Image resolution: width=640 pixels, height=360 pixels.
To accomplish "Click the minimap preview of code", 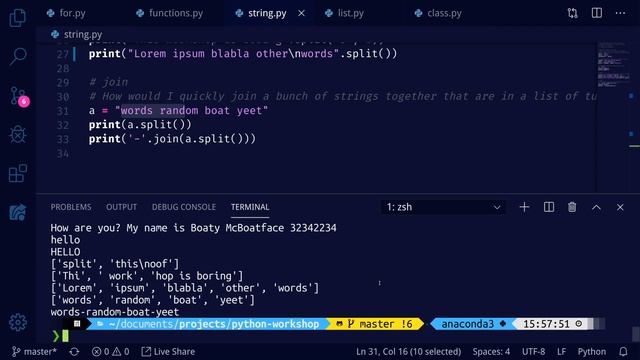I will 613,64.
